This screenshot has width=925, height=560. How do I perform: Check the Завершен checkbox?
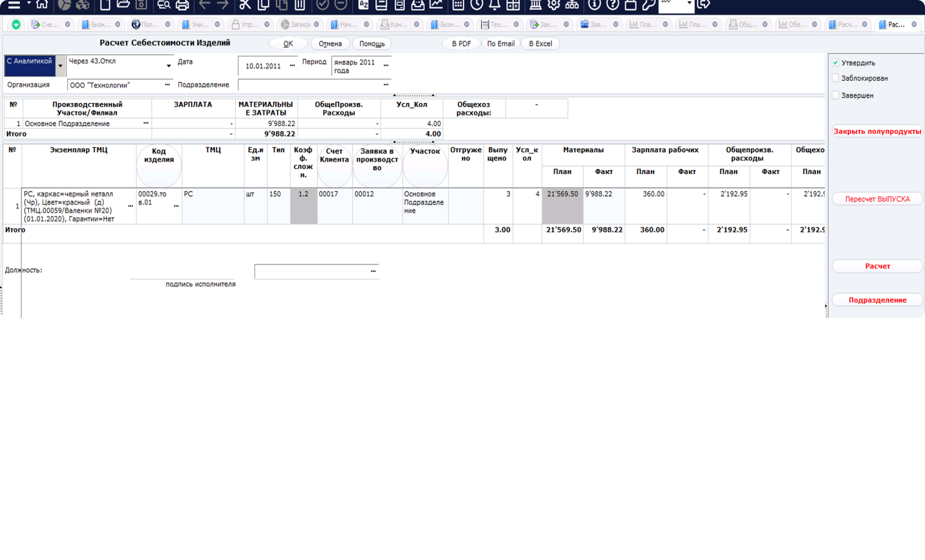pyautogui.click(x=836, y=95)
